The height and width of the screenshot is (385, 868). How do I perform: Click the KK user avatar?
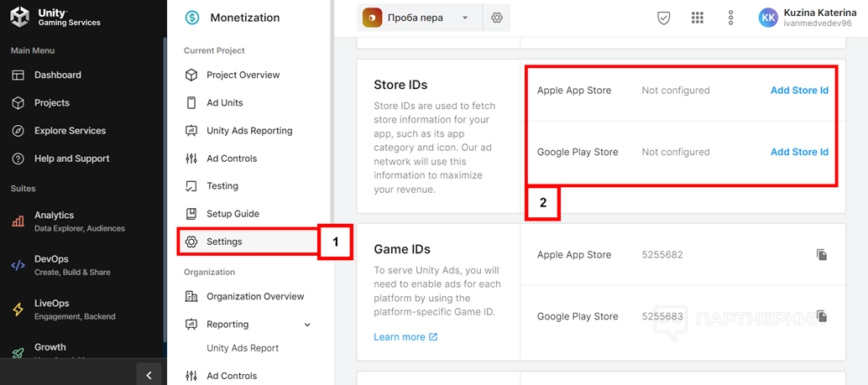pos(768,18)
